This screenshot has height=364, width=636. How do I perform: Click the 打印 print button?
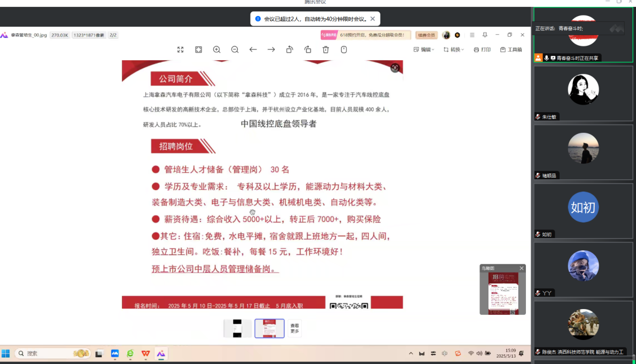[x=482, y=50]
